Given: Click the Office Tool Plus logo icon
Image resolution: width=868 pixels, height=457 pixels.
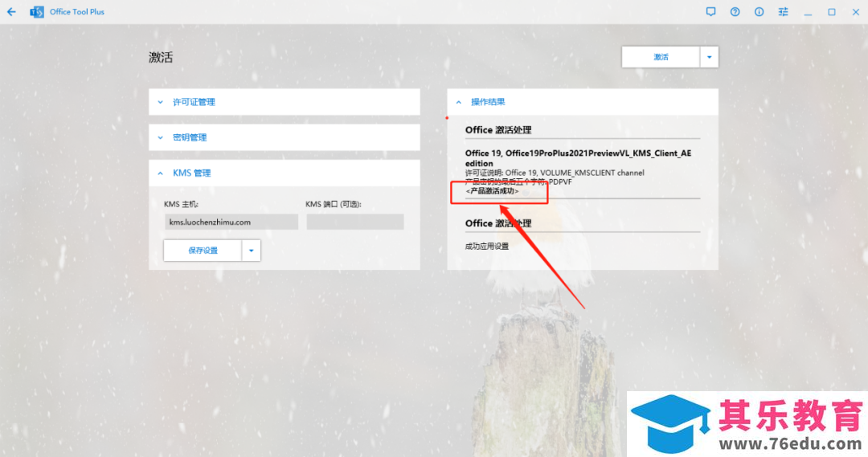Looking at the screenshot, I should pyautogui.click(x=36, y=11).
